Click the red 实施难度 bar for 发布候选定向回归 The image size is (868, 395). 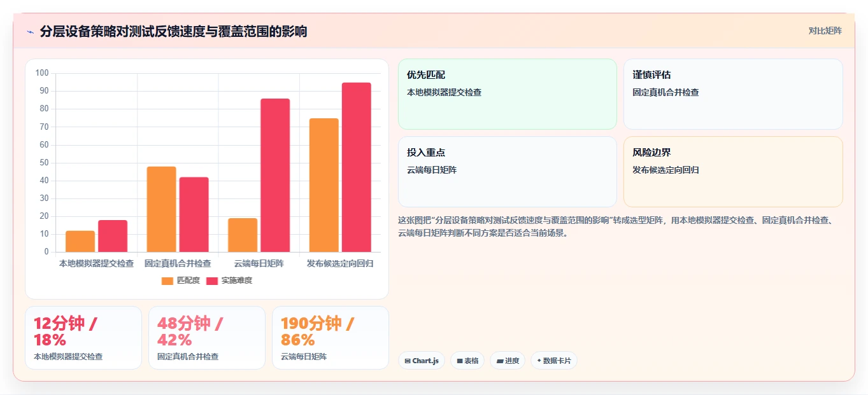pyautogui.click(x=356, y=167)
